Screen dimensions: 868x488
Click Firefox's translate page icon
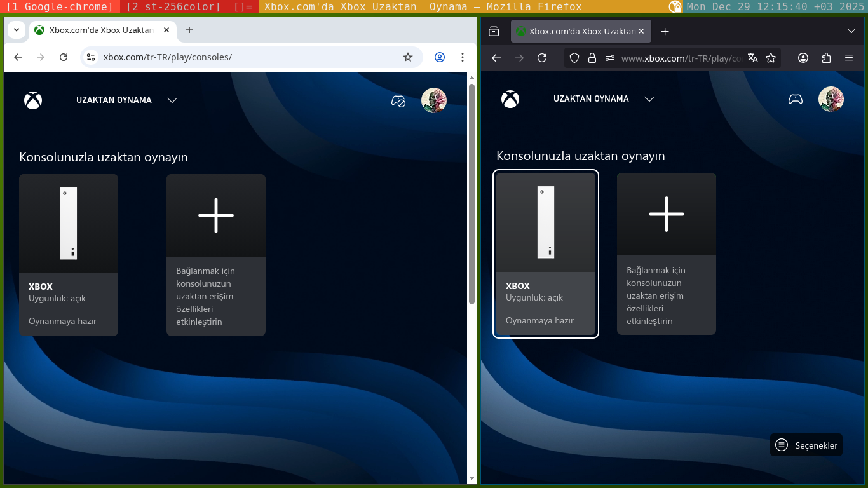point(753,58)
